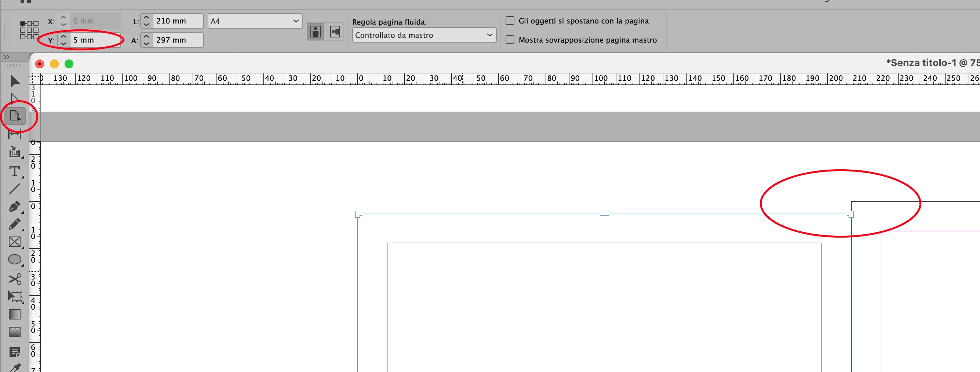Select the Direct Selection tool

(x=14, y=98)
